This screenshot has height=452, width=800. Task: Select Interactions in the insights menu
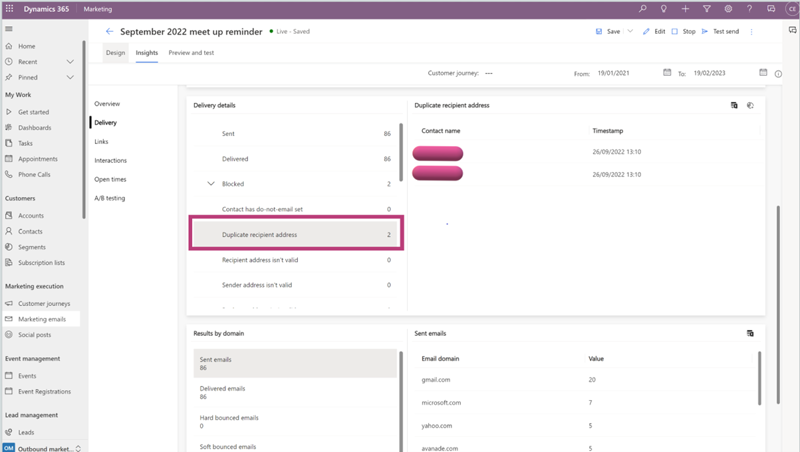click(111, 160)
